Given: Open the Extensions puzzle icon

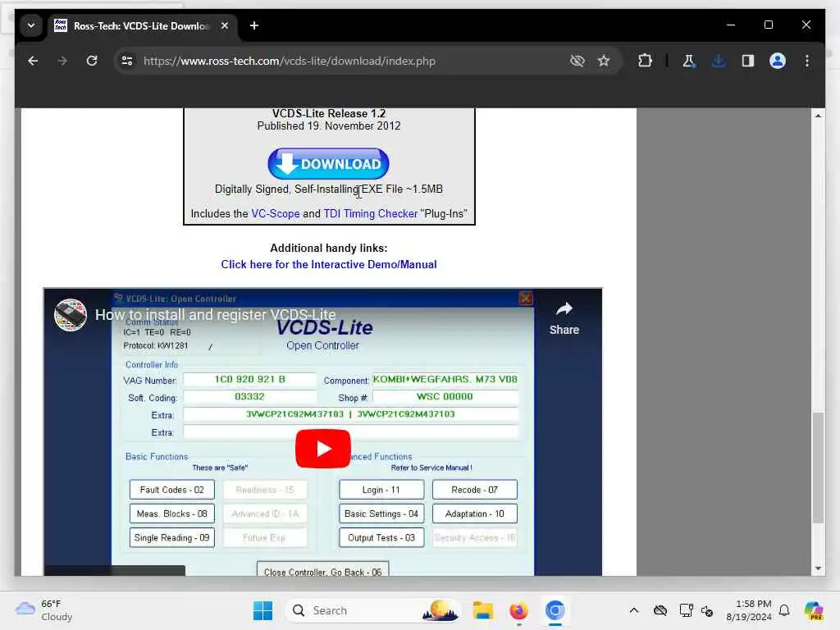Looking at the screenshot, I should click(645, 61).
